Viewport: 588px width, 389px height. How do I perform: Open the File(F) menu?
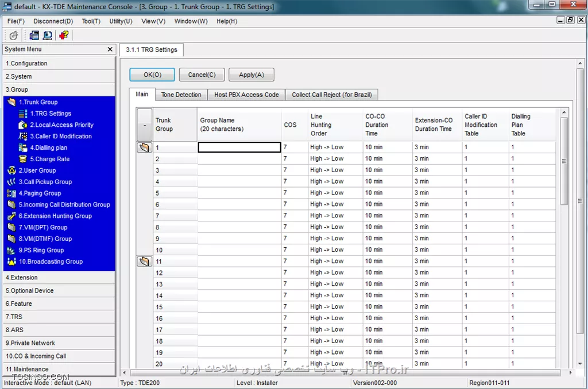click(16, 21)
